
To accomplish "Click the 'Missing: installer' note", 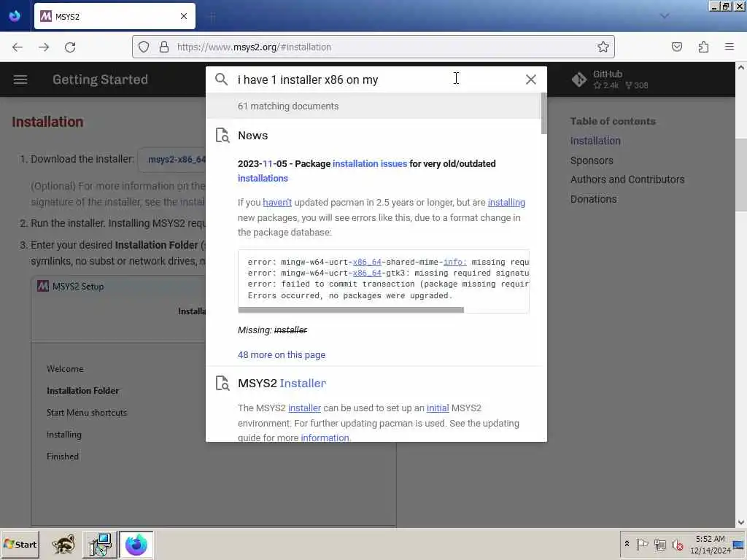I will coord(273,330).
